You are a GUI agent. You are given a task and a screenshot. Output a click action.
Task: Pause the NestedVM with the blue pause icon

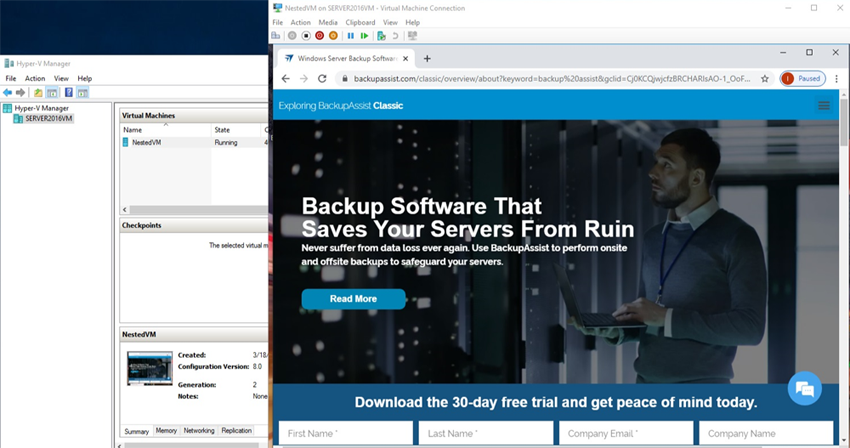pyautogui.click(x=351, y=36)
